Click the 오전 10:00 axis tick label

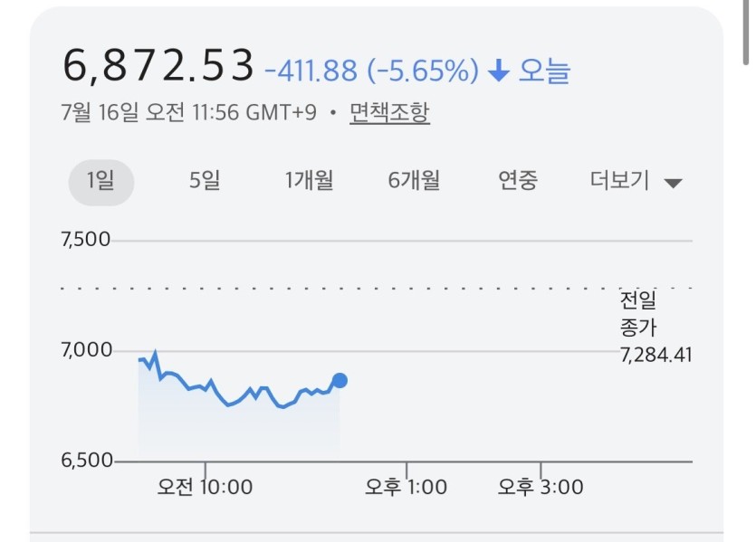[205, 487]
